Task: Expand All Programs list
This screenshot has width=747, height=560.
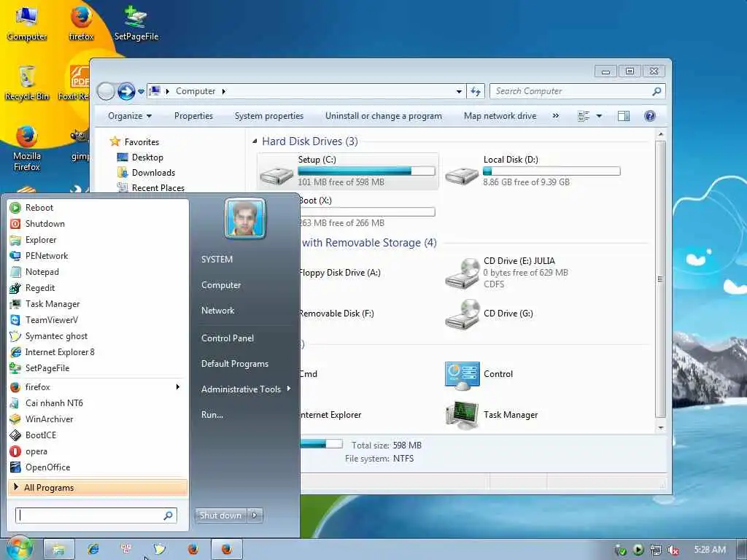Action: (97, 488)
